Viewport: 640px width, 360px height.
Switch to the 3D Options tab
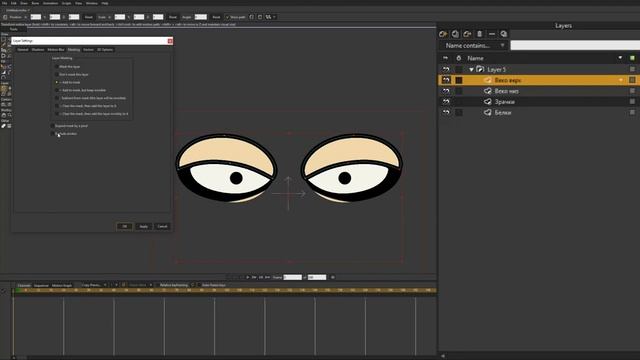click(x=105, y=50)
